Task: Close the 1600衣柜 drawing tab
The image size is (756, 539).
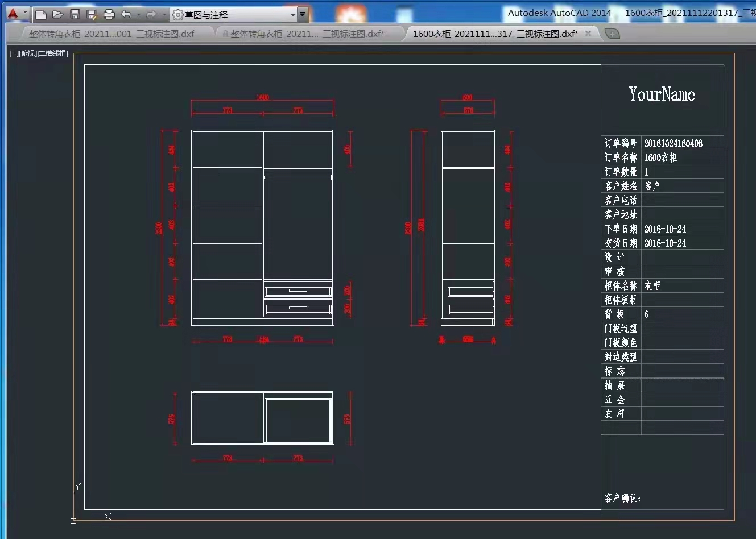Action: [588, 34]
